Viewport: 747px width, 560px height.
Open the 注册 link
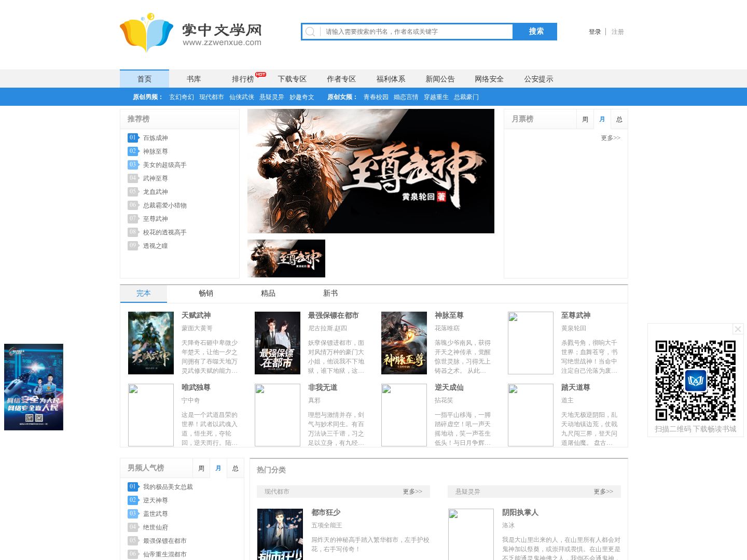click(x=617, y=32)
